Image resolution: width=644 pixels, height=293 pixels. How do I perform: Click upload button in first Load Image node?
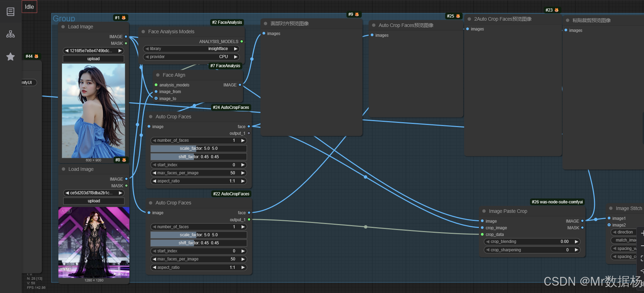tap(93, 59)
